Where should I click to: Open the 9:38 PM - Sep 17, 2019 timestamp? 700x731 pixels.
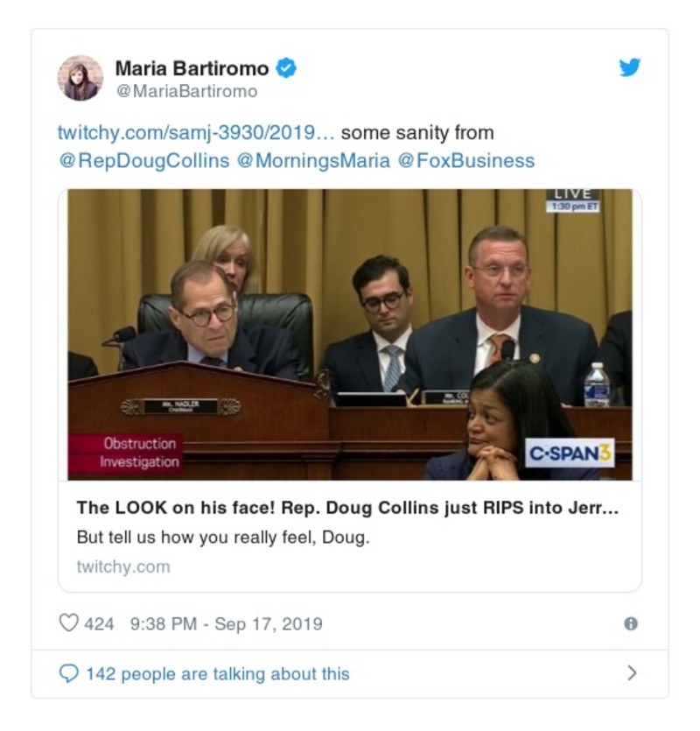pos(227,624)
